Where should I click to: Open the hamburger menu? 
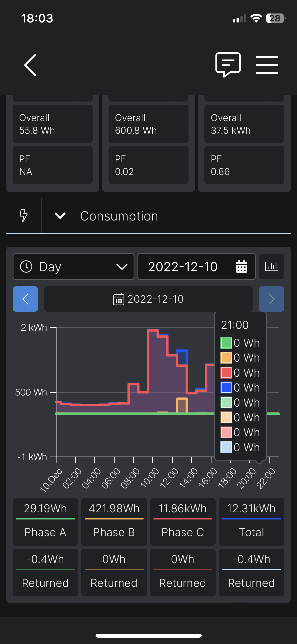(x=267, y=65)
